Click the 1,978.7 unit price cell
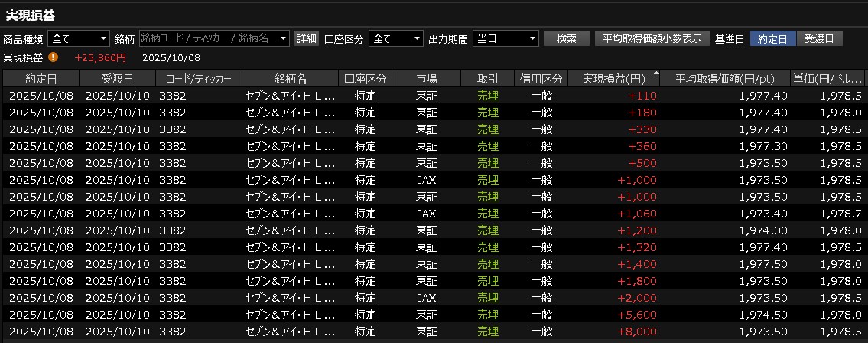 tap(841, 214)
